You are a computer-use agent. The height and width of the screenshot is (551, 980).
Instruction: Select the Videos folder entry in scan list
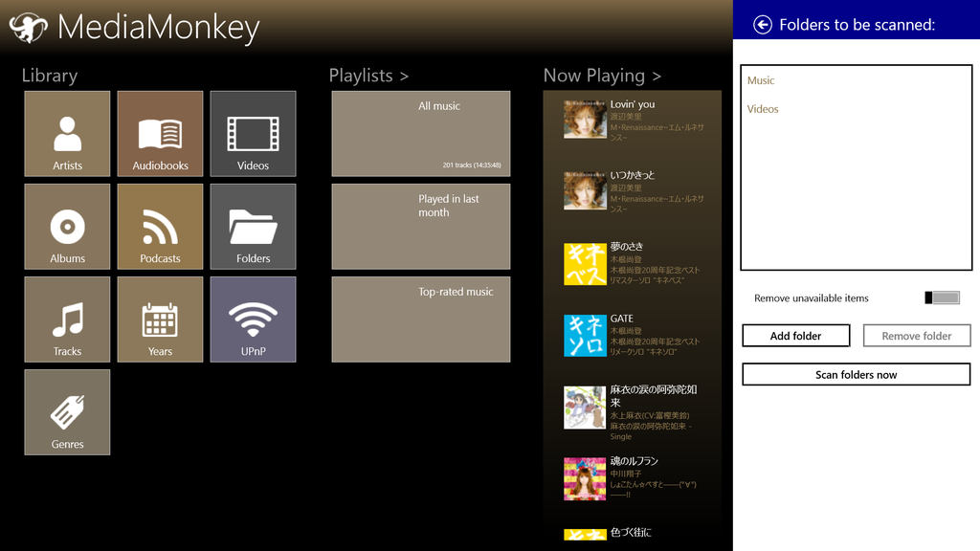[x=763, y=109]
